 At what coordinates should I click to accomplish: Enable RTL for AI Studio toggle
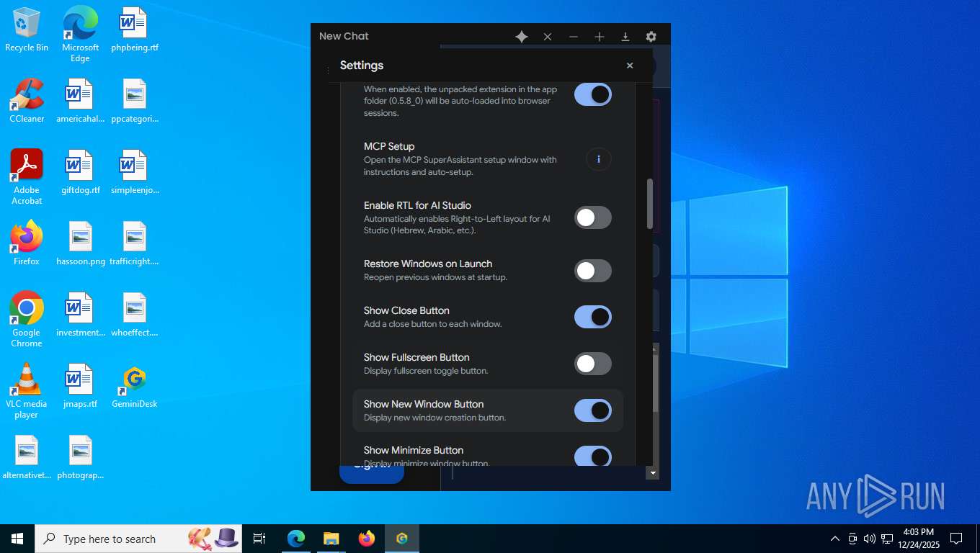(x=593, y=217)
